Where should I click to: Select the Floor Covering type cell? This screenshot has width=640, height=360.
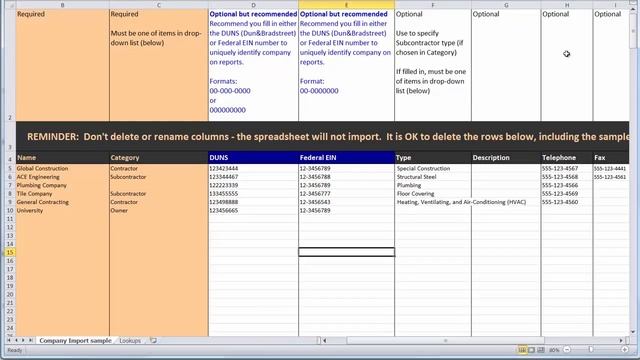433,193
